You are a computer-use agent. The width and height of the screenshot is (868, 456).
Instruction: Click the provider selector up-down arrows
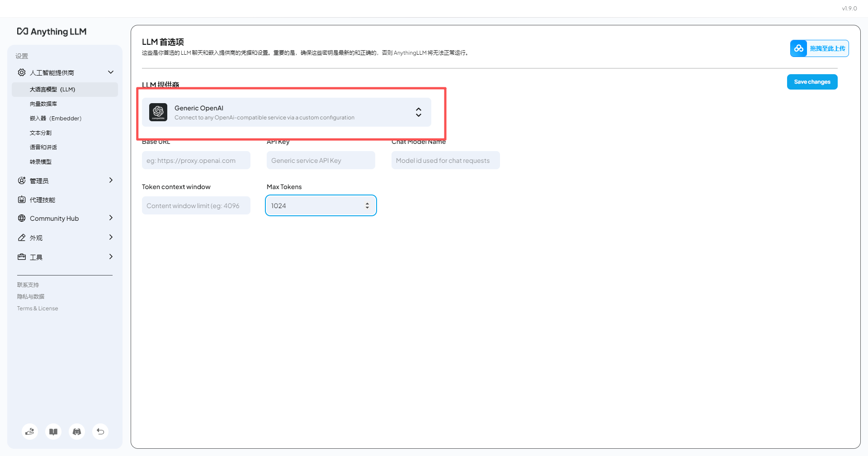pyautogui.click(x=419, y=112)
